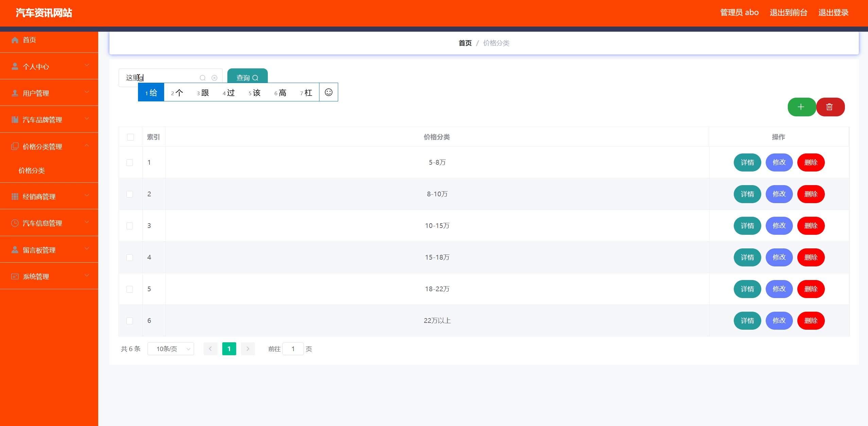Click the copy icon beside 价格分类管理
This screenshot has width=868, height=426.
(x=15, y=146)
